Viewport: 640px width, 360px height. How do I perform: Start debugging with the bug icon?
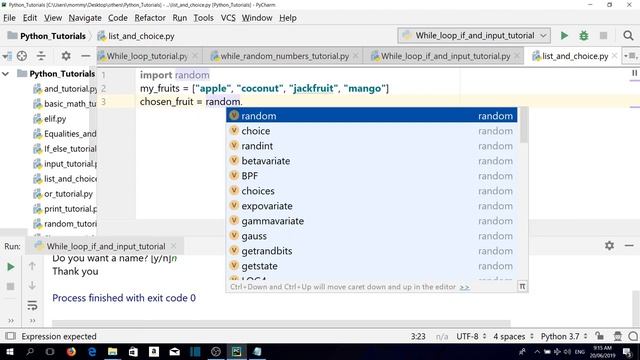584,36
